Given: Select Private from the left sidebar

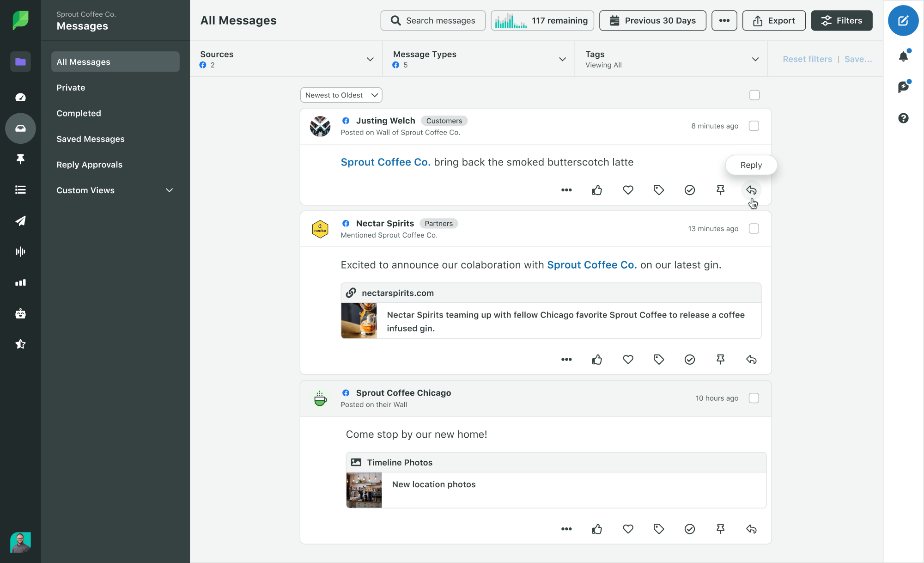Looking at the screenshot, I should tap(71, 87).
